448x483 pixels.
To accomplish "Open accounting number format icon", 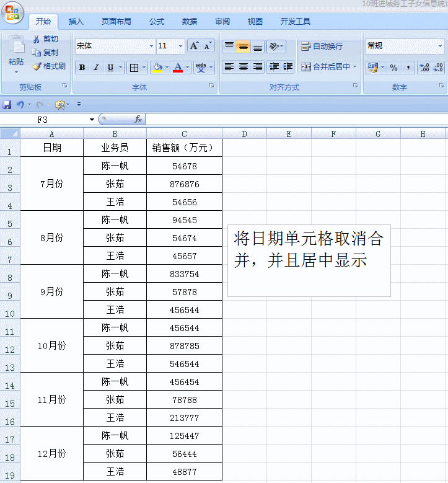I will point(373,68).
